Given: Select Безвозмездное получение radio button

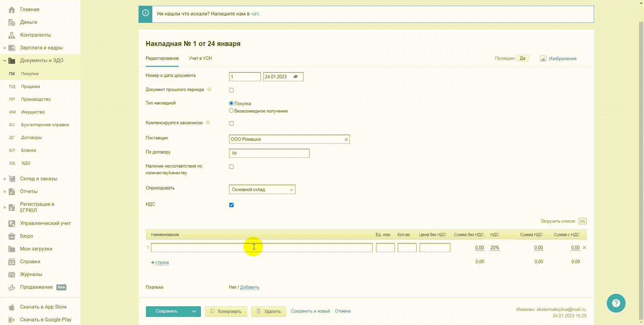Looking at the screenshot, I should 231,111.
